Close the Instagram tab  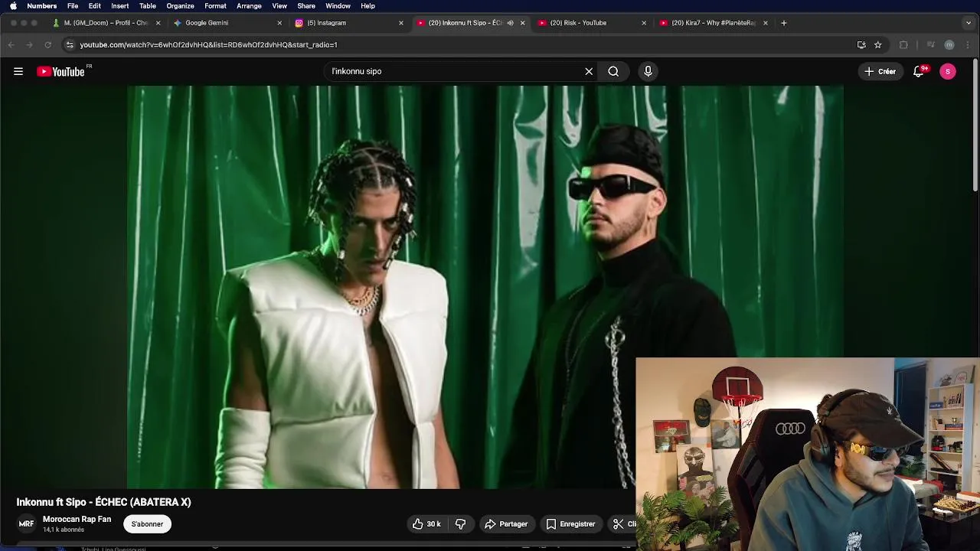[401, 23]
